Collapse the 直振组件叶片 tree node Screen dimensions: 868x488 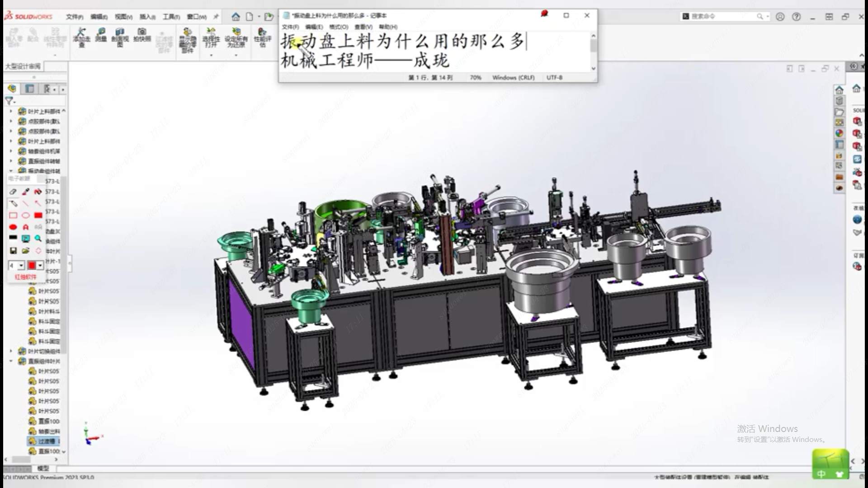(x=11, y=361)
